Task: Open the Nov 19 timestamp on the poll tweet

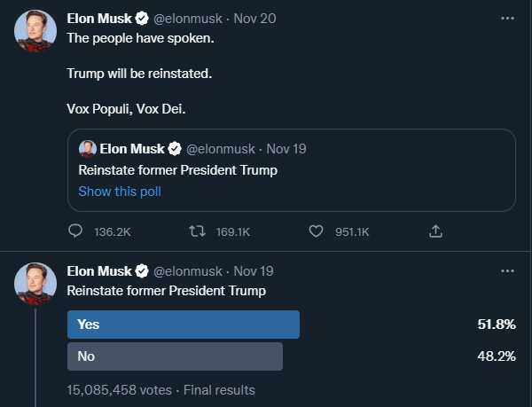Action: click(x=255, y=271)
